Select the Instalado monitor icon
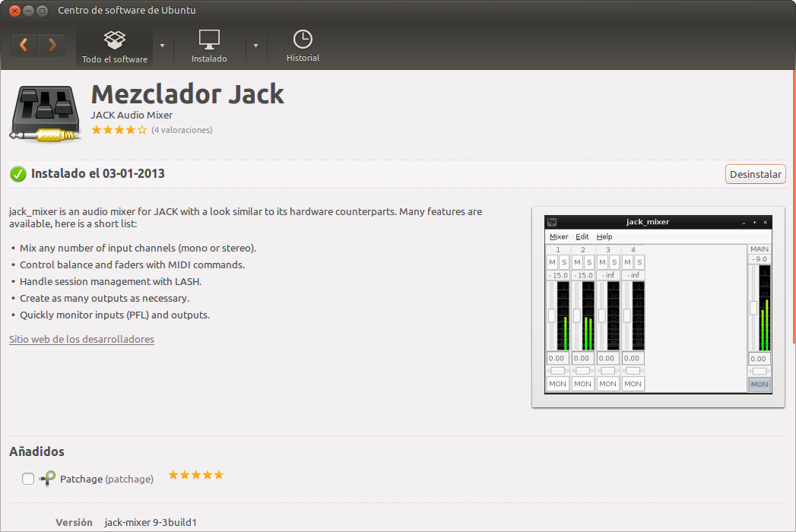796x532 pixels. [208, 39]
